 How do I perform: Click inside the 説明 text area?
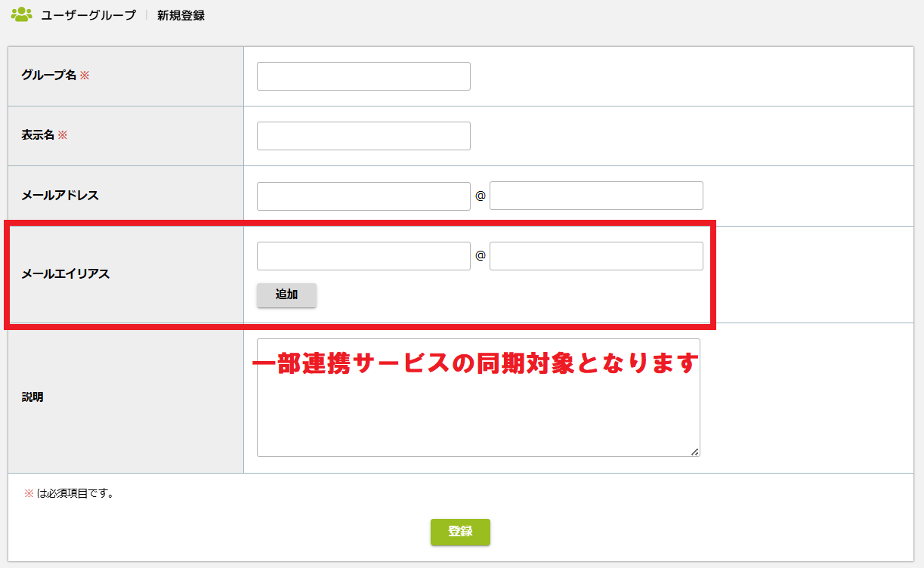[478, 397]
